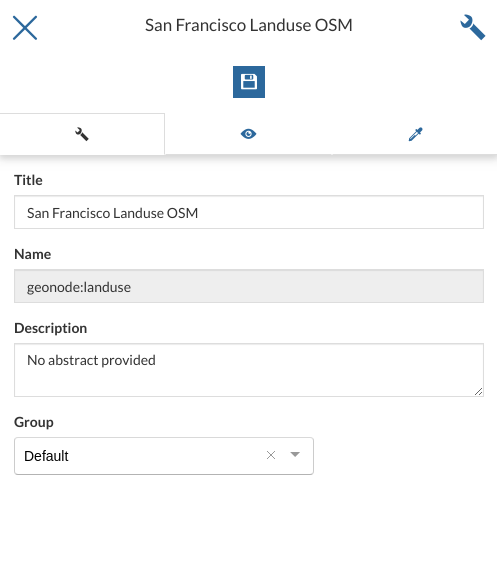The width and height of the screenshot is (497, 587).
Task: Open the Style eyedropper tab
Action: point(415,134)
